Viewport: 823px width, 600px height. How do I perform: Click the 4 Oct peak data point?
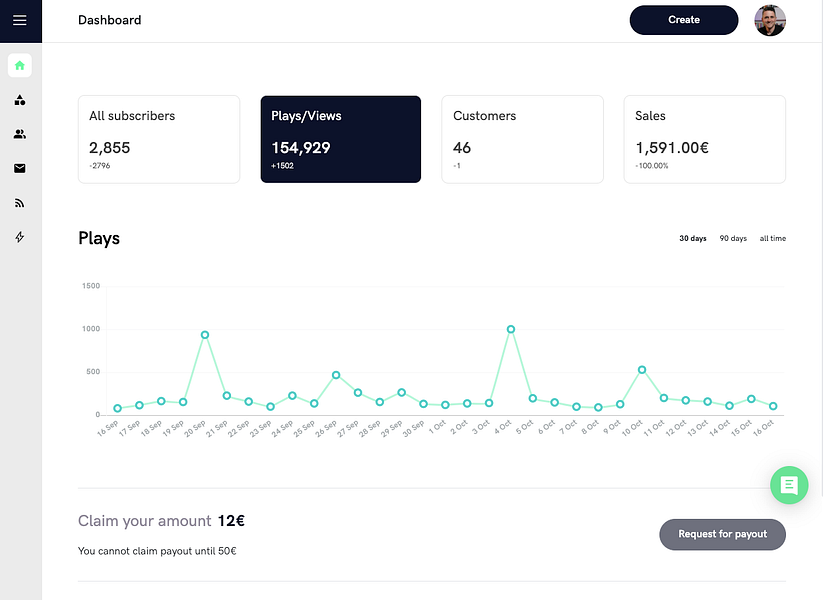(511, 329)
